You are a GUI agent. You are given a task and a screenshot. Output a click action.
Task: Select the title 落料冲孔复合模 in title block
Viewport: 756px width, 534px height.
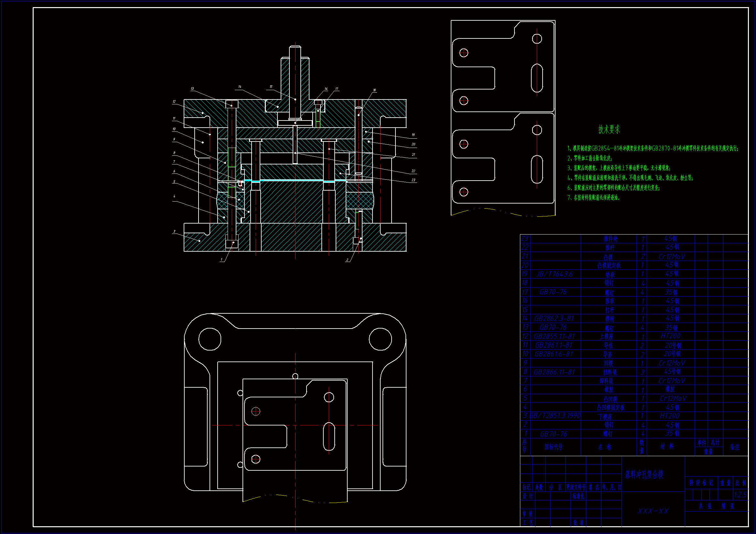644,475
